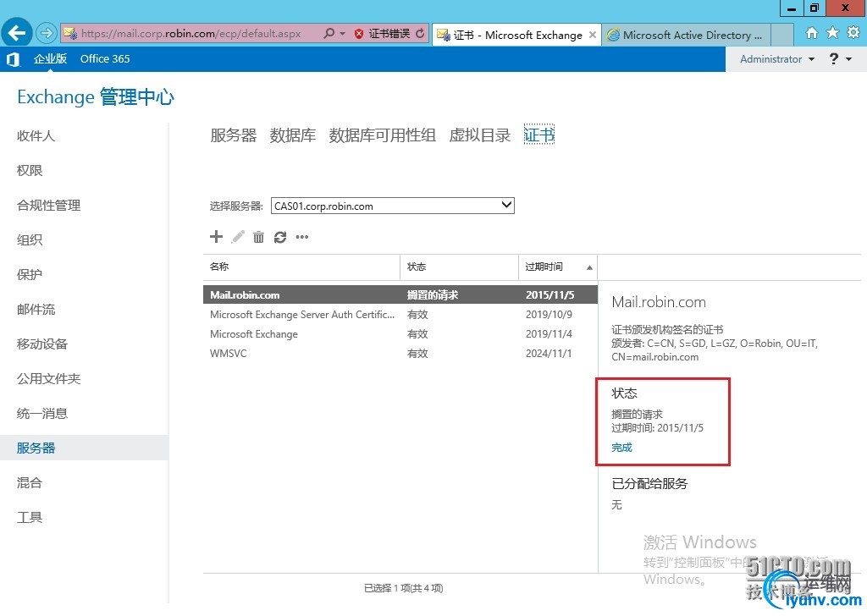Viewport: 867px width, 616px height.
Task: Click the certificate error badge
Action: [382, 34]
